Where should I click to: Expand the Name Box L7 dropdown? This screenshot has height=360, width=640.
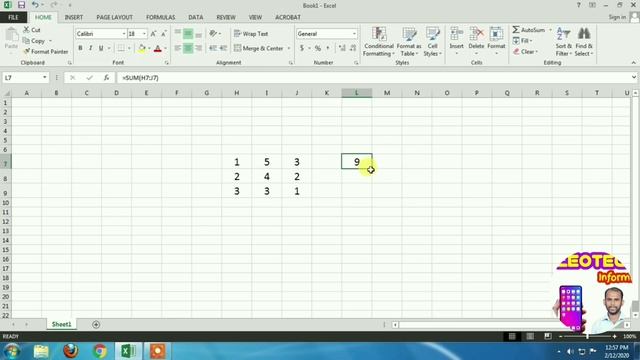tap(44, 78)
